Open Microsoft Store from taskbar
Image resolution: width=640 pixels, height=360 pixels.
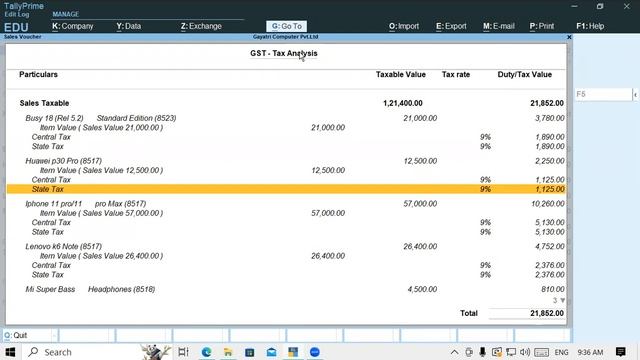[249, 352]
